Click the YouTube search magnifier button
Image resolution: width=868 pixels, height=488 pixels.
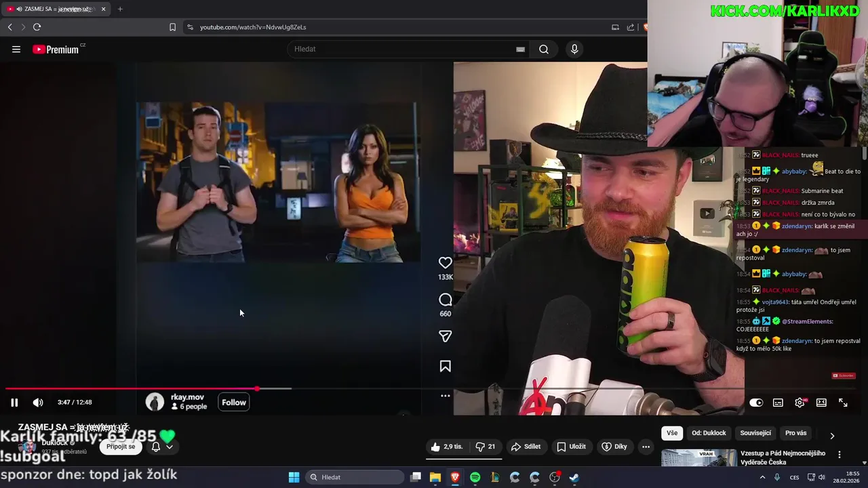(x=544, y=49)
